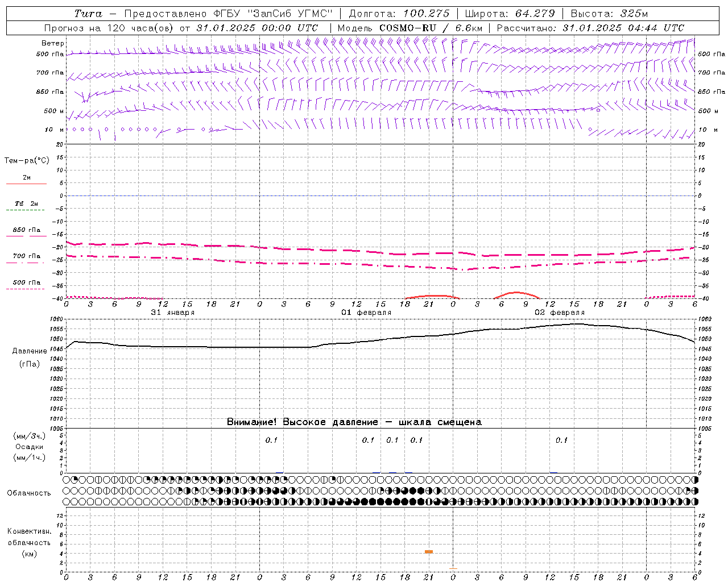Click the "Ветер" wind panel label

[53, 43]
